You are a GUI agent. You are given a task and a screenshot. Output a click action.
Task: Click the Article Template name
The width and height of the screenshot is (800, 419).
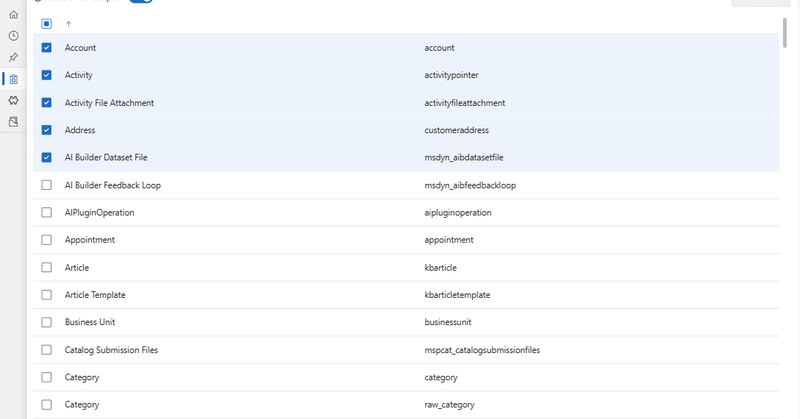pyautogui.click(x=95, y=295)
